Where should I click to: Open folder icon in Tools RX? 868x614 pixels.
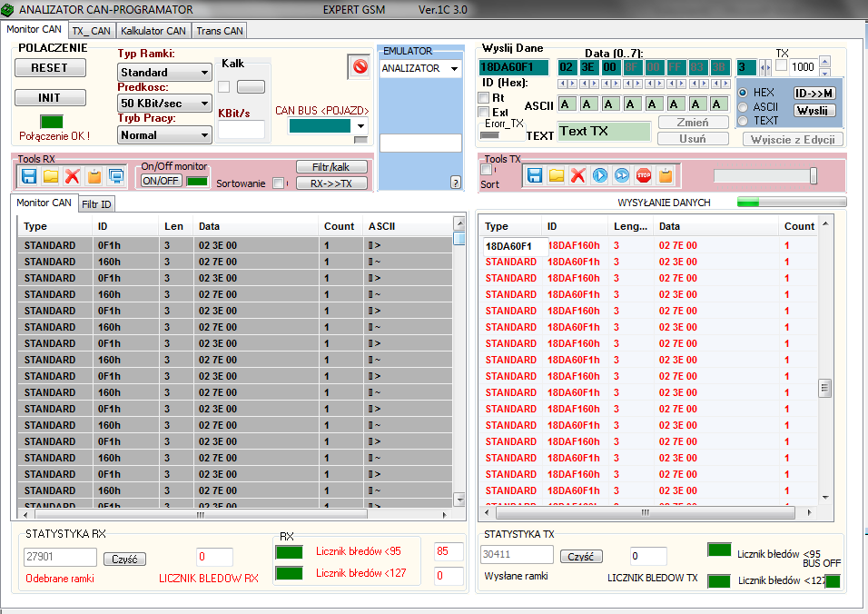coord(51,176)
